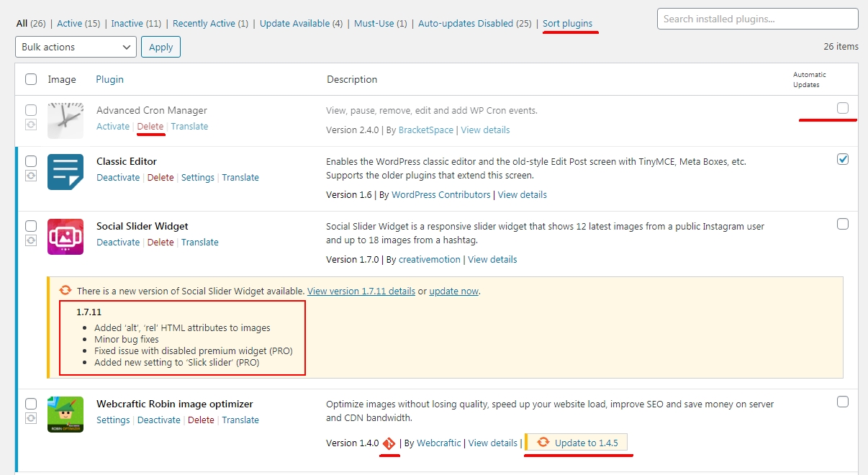Image resolution: width=868 pixels, height=475 pixels.
Task: Open Webcraftic Robin optimizer Settings
Action: [113, 420]
